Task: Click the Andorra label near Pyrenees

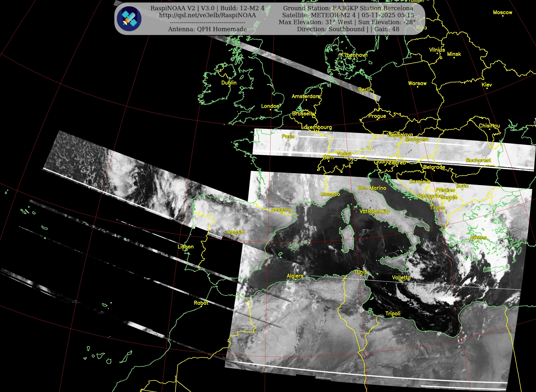Action: point(281,210)
